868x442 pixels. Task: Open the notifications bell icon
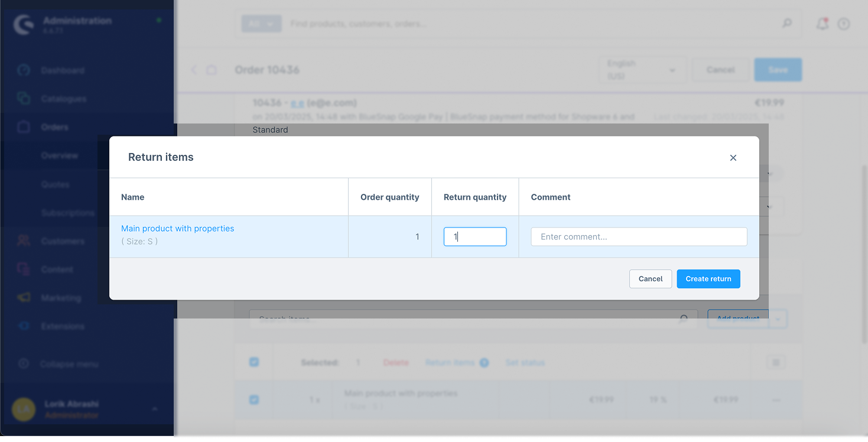click(821, 24)
